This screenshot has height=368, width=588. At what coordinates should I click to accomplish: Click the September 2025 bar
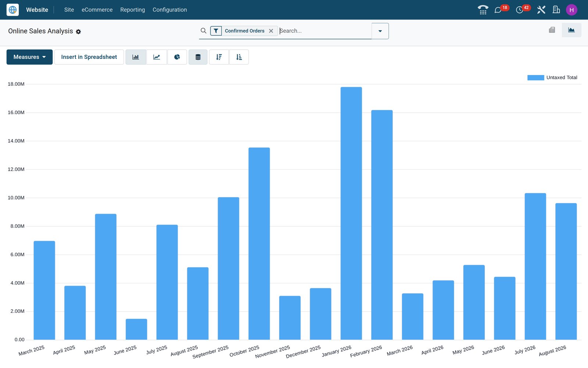(x=229, y=269)
